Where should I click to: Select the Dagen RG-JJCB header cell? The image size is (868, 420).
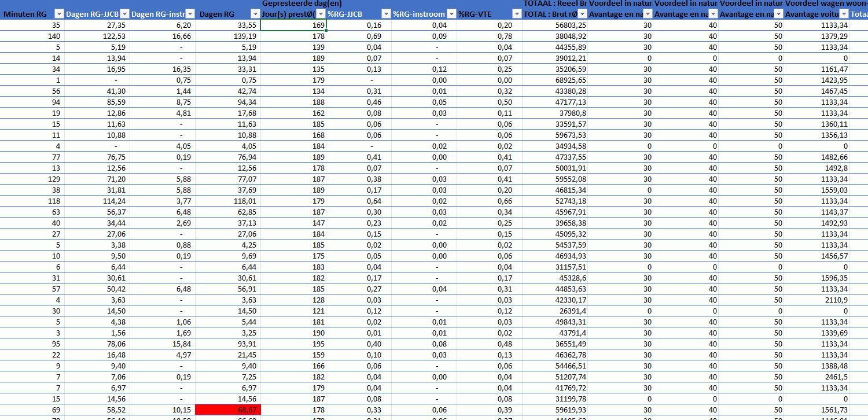point(97,14)
